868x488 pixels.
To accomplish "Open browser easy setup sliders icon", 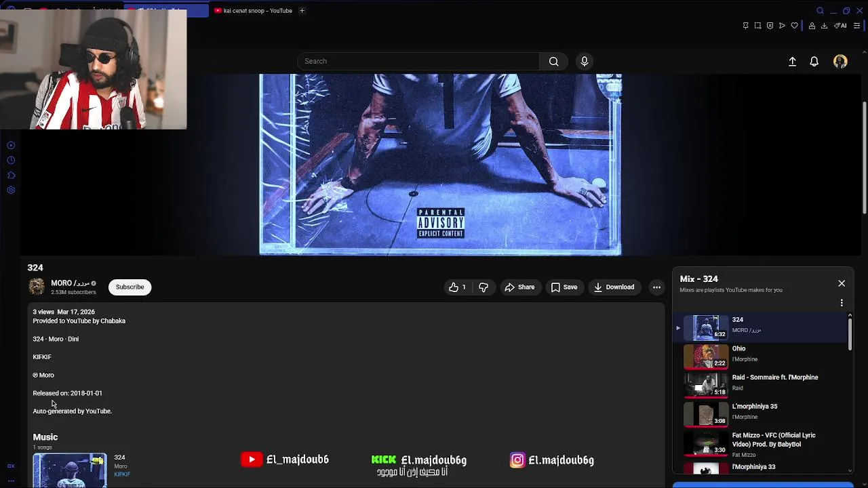I will pos(857,26).
